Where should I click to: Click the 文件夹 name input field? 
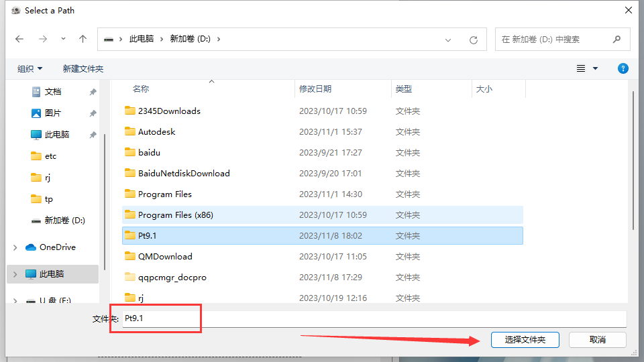pyautogui.click(x=373, y=318)
